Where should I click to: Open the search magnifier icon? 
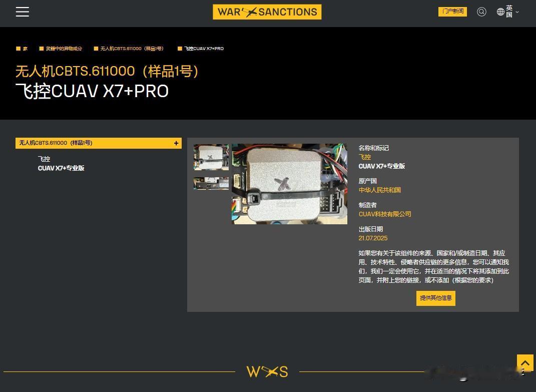point(481,12)
